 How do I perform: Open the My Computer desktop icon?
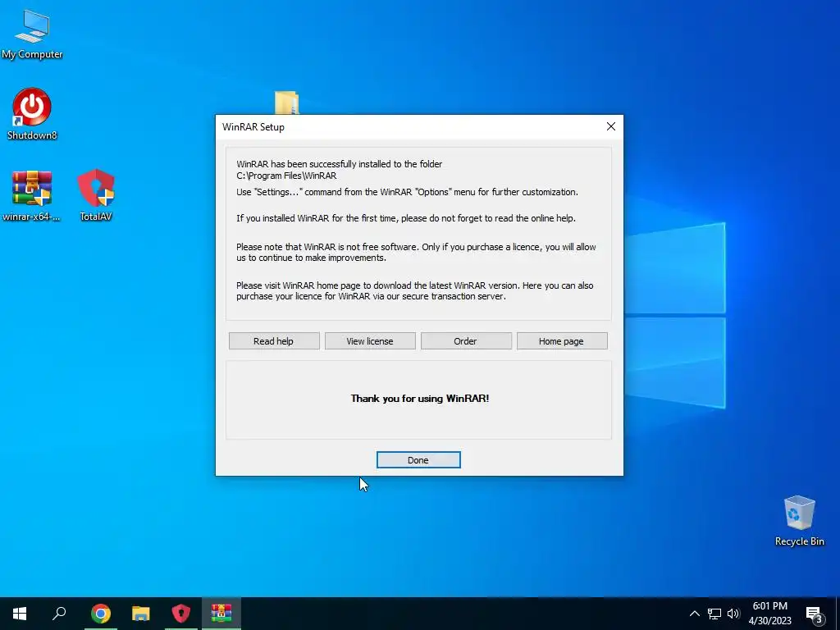[x=32, y=34]
